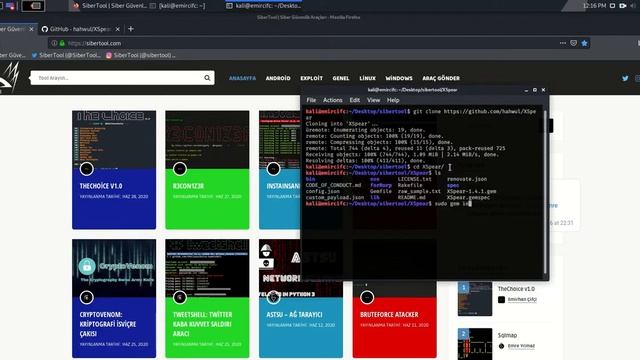Click the terminal title bar kali@emircifc ~/Desktop/sibertool/XSpear

[412, 90]
